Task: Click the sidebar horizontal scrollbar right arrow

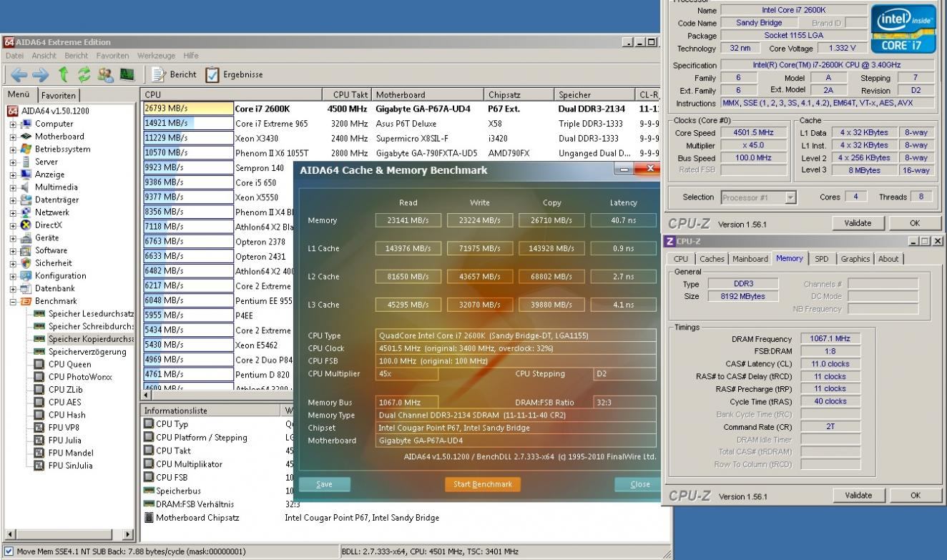Action: coord(129,534)
